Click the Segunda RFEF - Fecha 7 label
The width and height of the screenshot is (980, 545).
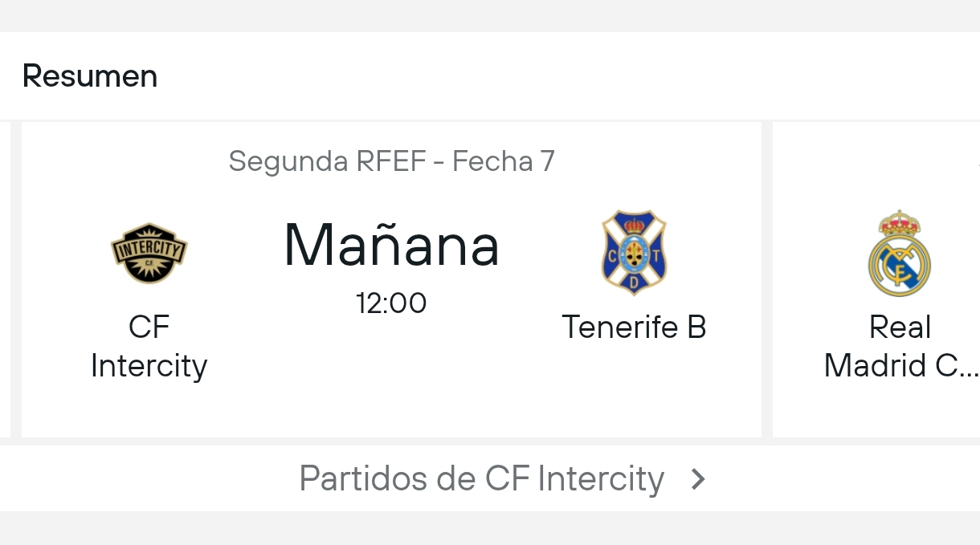point(392,161)
